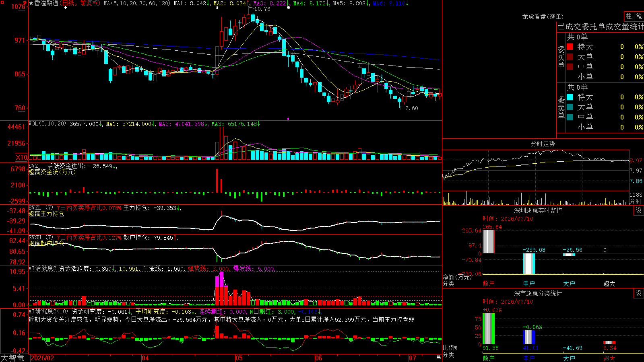Click the 委买单 section label
The height and width of the screenshot is (362, 644).
[x=561, y=57]
